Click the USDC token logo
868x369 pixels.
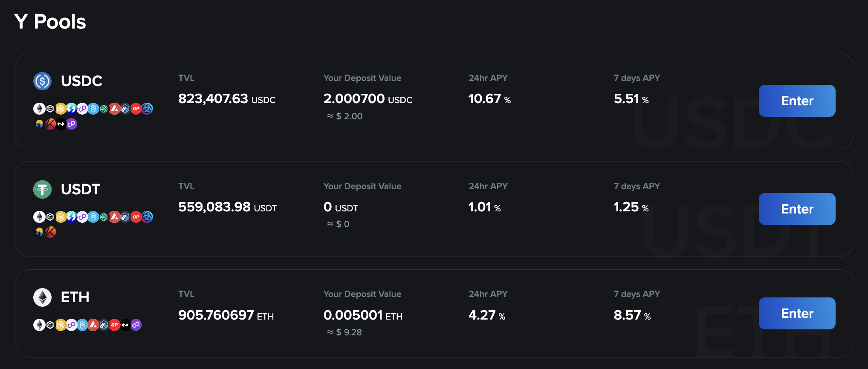42,81
